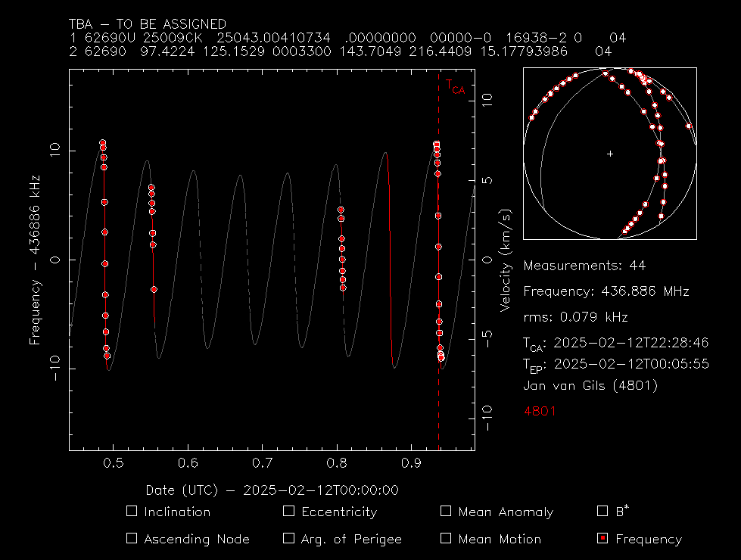This screenshot has height=560, width=741.
Task: Click the Frequency: 436.886 MHz readout
Action: click(x=606, y=291)
